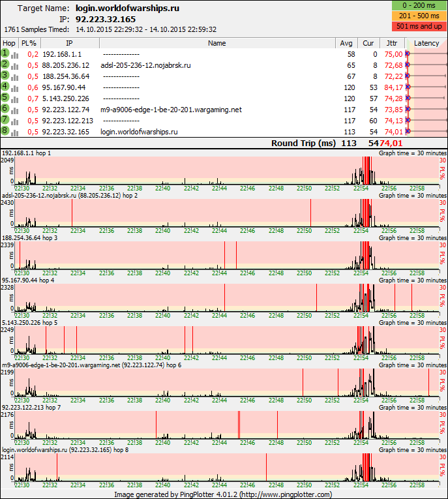Click the green hop 6 number badge
The width and height of the screenshot is (448, 499).
click(x=5, y=108)
